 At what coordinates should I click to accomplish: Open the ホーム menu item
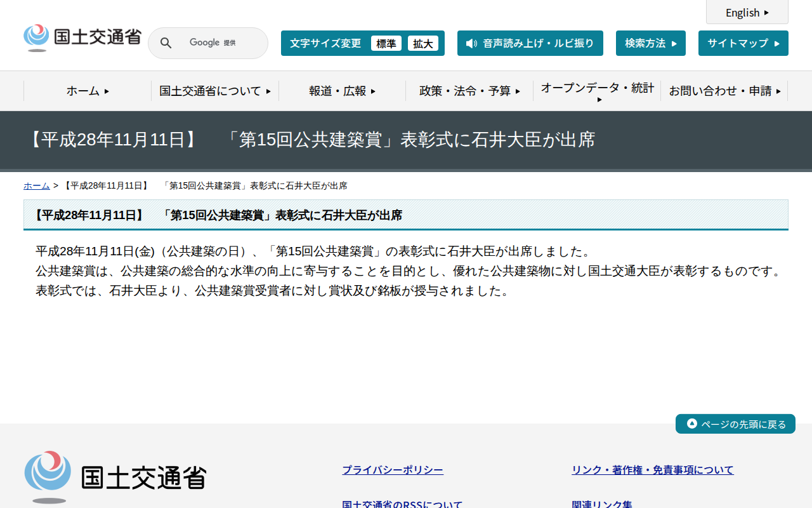click(88, 91)
